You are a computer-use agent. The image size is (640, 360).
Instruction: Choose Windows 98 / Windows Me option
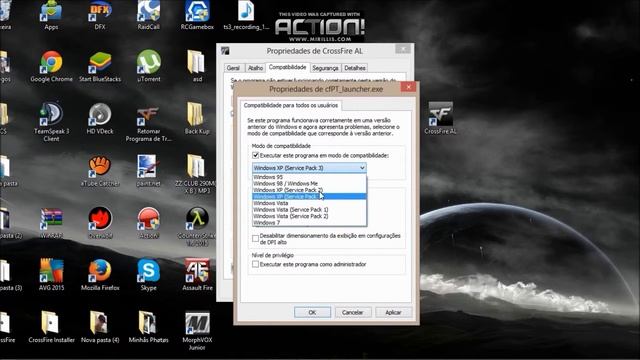point(309,184)
